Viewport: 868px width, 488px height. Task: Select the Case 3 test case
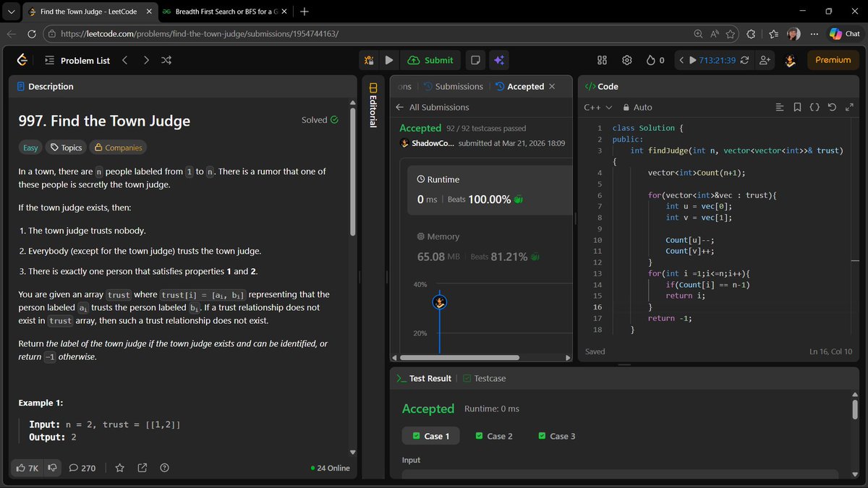[x=557, y=436]
